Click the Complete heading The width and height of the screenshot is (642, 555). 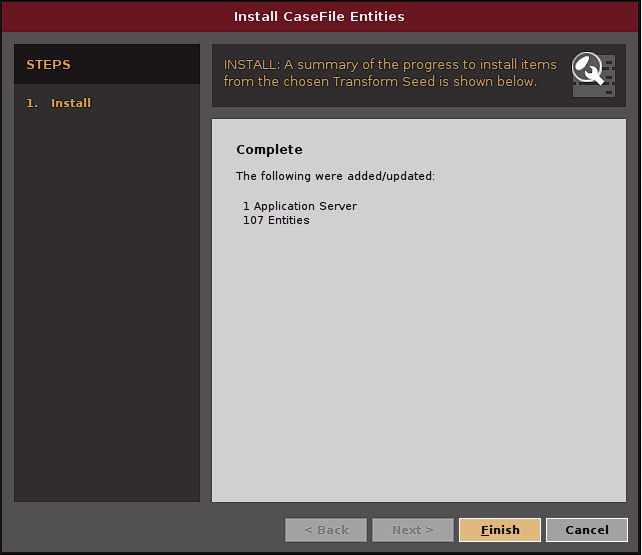pyautogui.click(x=269, y=150)
